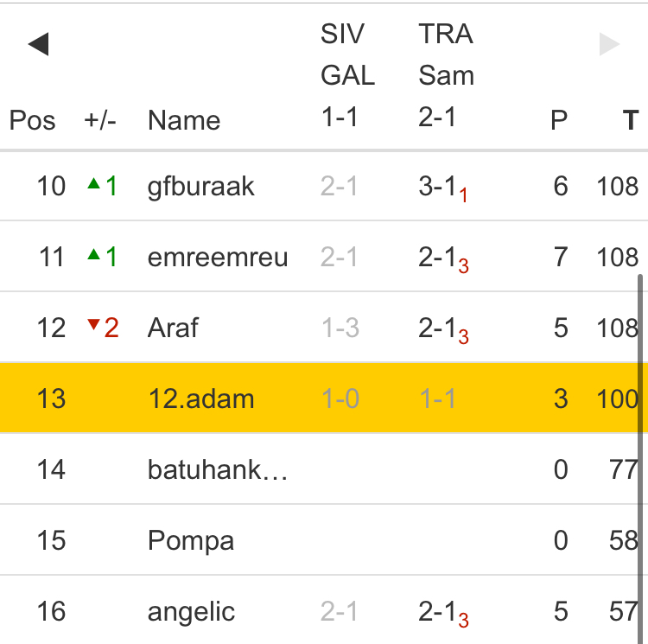
Task: Sort by the T total column
Action: click(631, 120)
